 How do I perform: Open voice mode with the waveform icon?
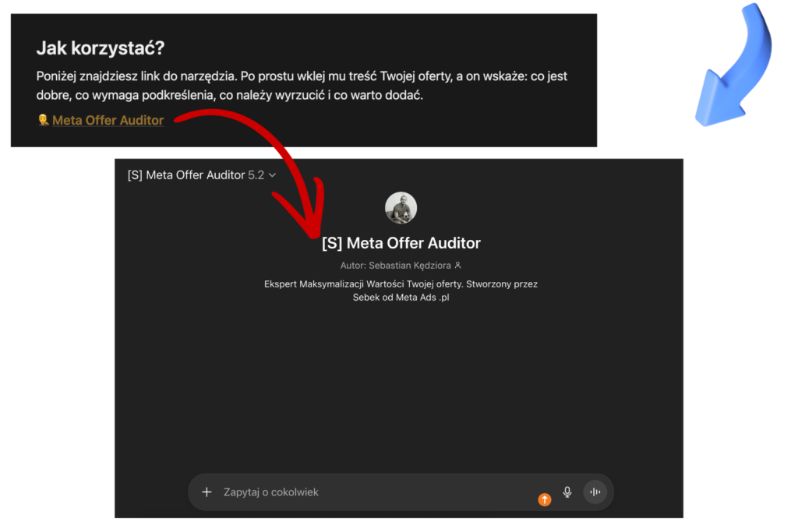click(x=595, y=491)
